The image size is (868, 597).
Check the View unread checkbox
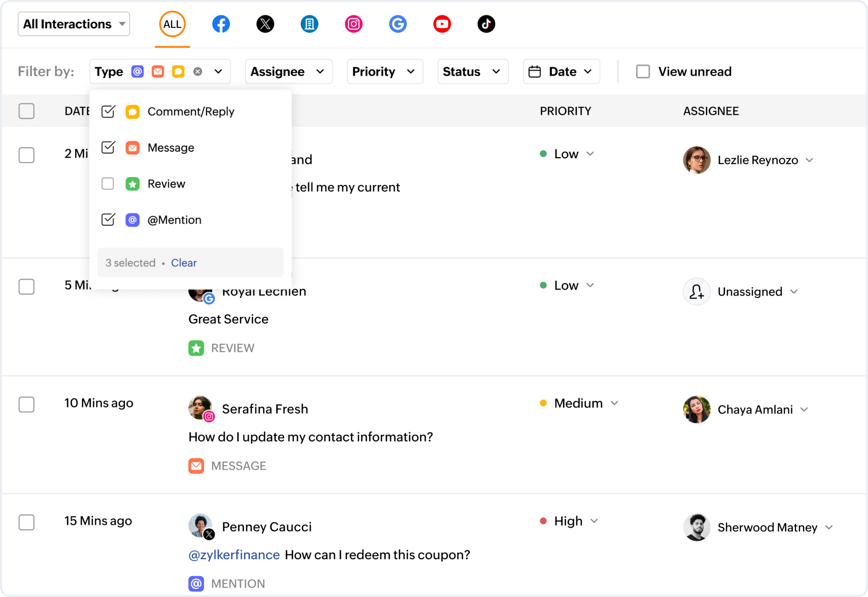[643, 71]
